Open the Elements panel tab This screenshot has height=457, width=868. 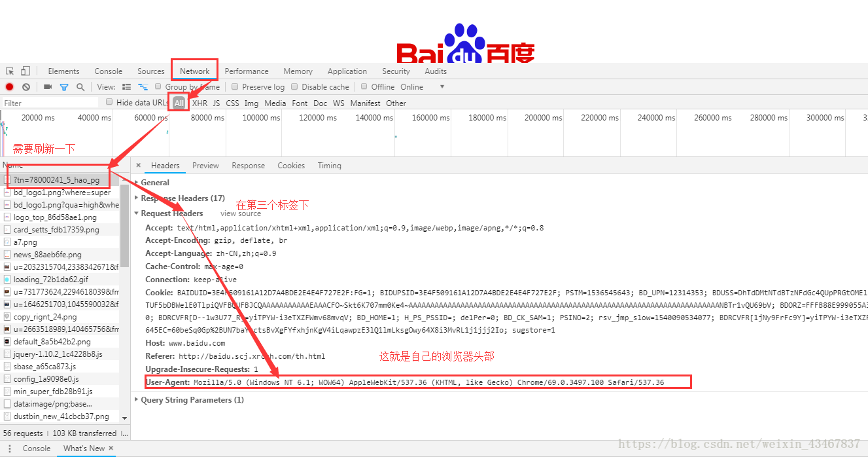(63, 71)
